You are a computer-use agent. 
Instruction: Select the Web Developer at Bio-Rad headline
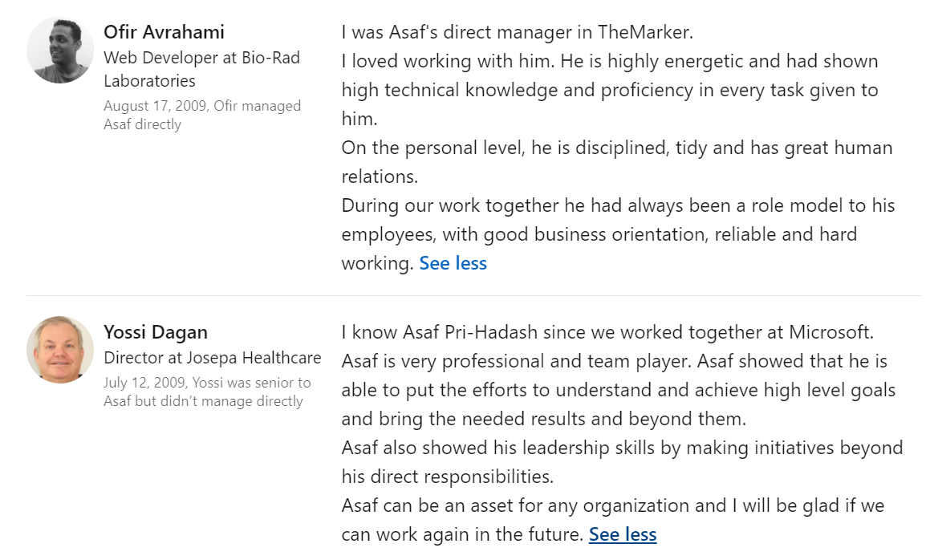[x=202, y=69]
